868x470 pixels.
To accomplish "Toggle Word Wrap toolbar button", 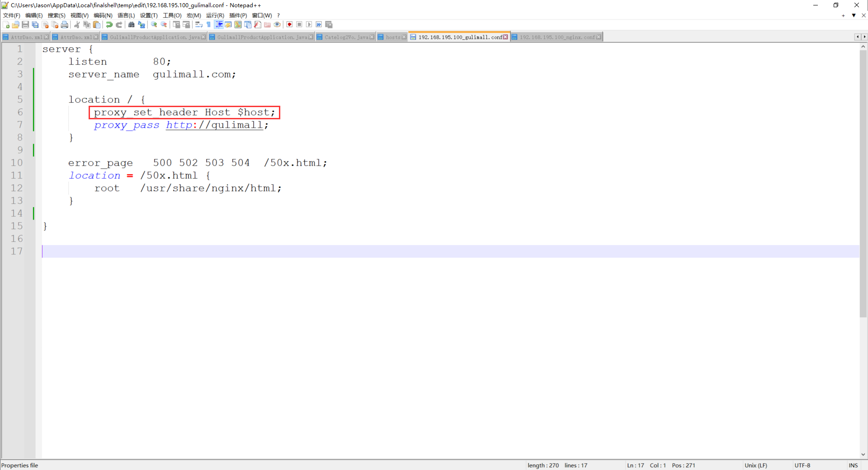I will 199,25.
